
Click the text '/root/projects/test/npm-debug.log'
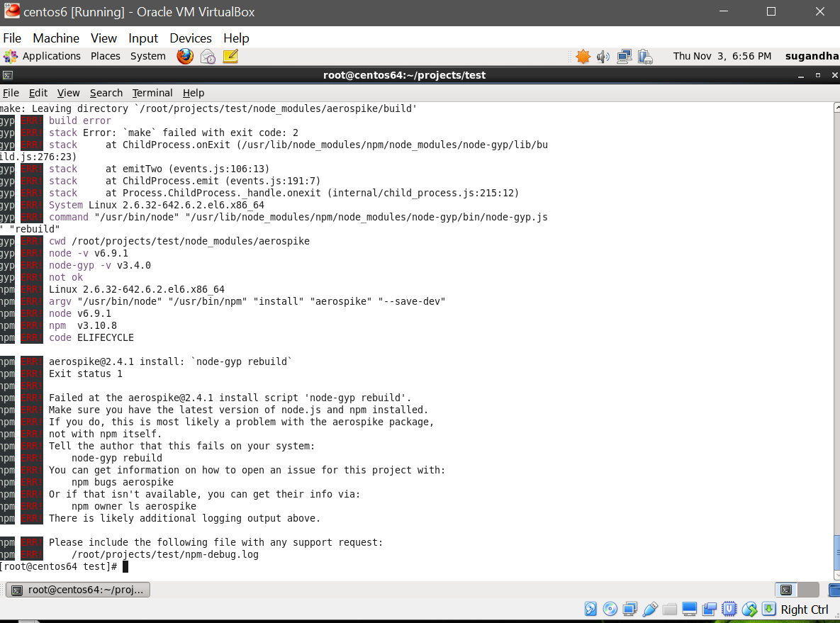coord(165,554)
